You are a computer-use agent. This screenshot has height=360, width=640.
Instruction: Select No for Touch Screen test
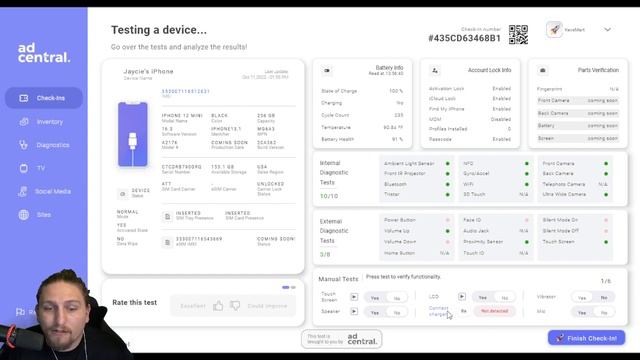[397, 298]
